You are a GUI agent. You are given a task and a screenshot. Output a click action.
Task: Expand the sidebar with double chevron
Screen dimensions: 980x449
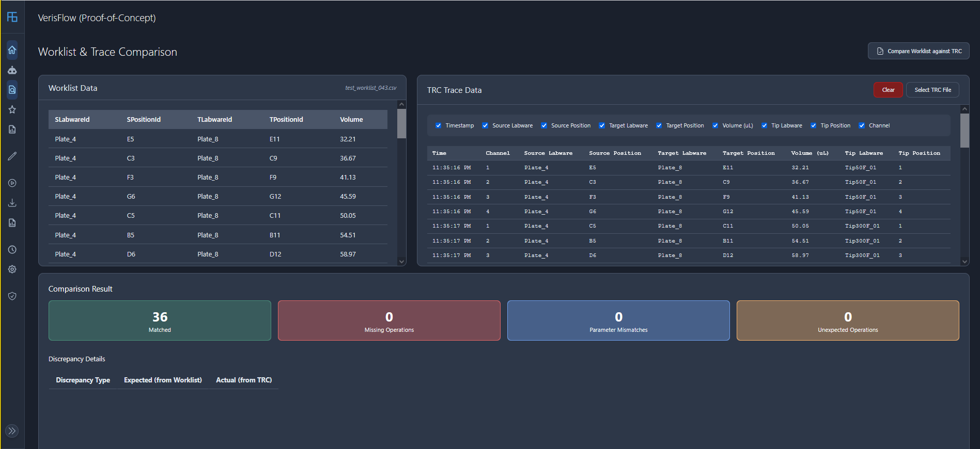pyautogui.click(x=12, y=431)
